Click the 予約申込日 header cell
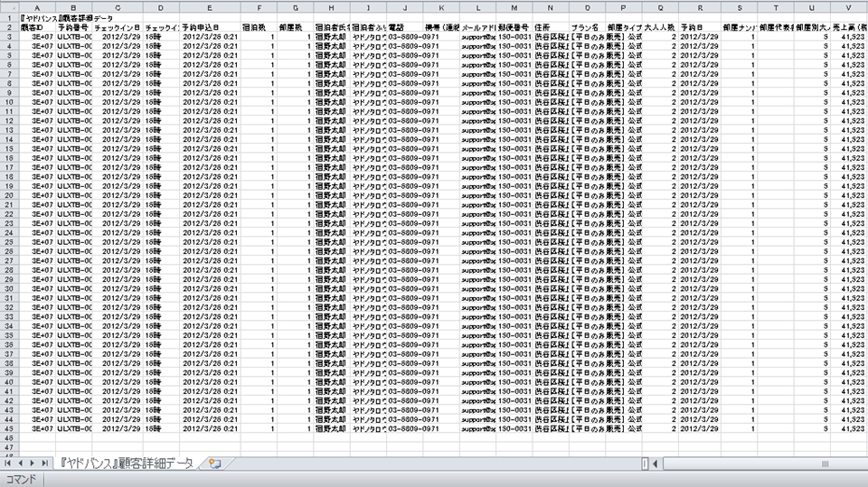This screenshot has width=868, height=487. tap(210, 27)
